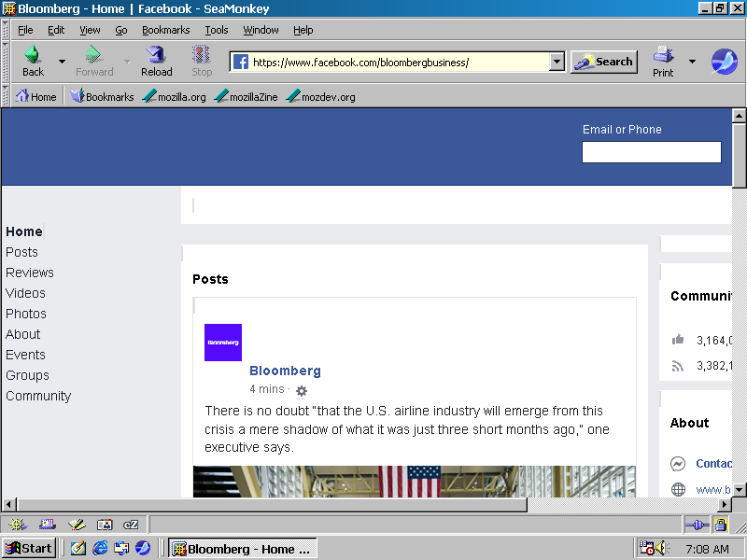
Task: Open the Help menu
Action: [x=303, y=30]
